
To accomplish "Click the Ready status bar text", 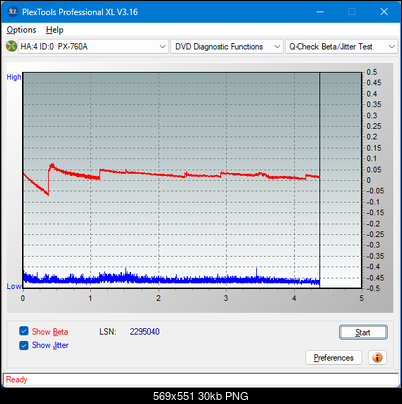I will 16,379.
